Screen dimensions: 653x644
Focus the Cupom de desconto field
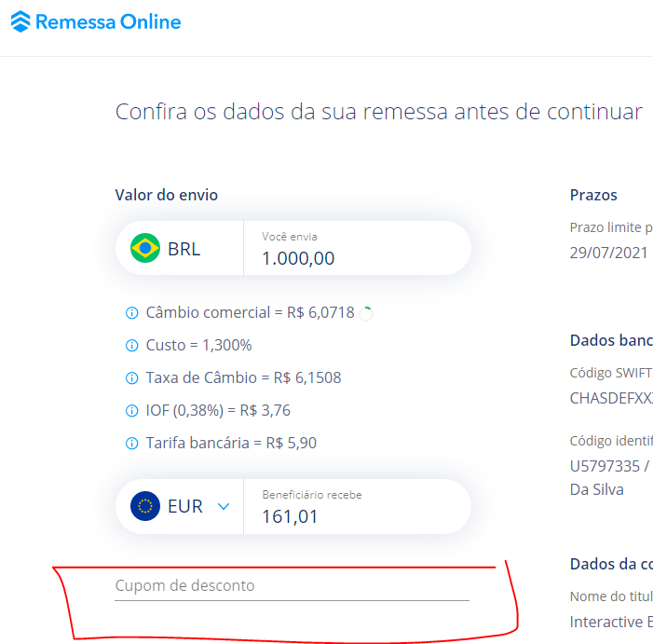292,586
